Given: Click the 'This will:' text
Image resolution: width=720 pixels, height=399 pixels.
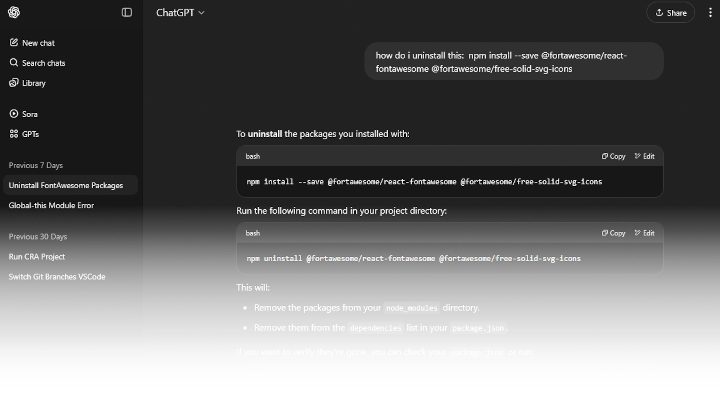Looking at the screenshot, I should 253,287.
